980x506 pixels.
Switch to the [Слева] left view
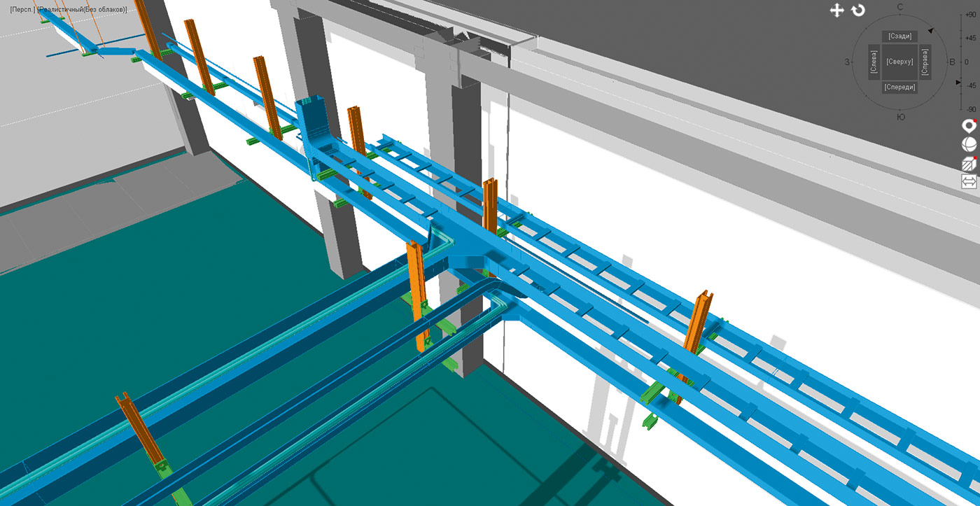tap(873, 62)
